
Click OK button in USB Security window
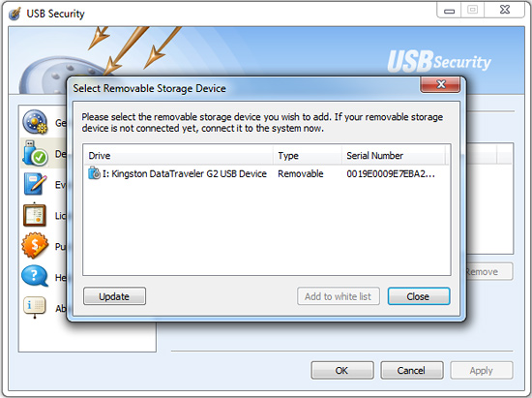[342, 370]
